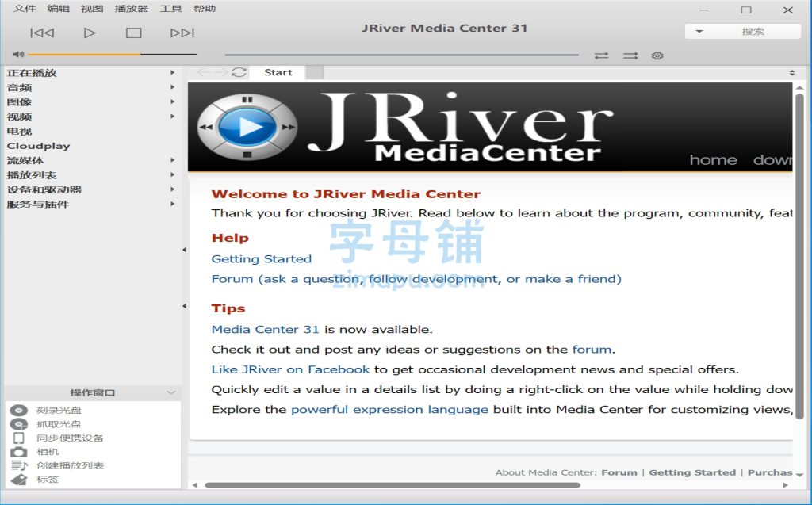The width and height of the screenshot is (812, 505).
Task: Click the scroll left arrow
Action: tap(195, 485)
